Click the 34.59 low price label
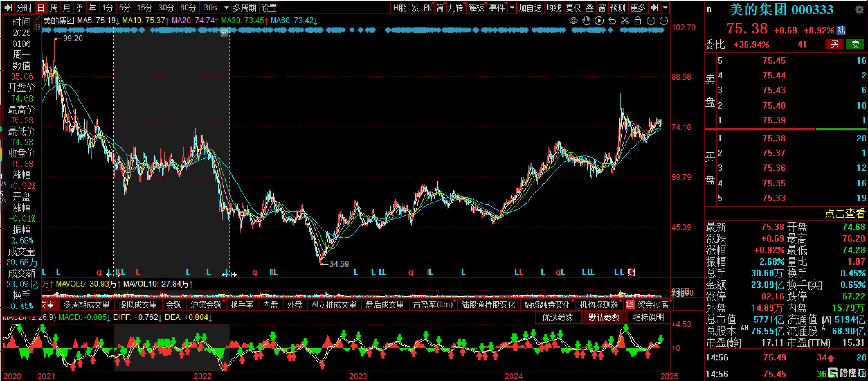The width and height of the screenshot is (868, 381). point(339,263)
